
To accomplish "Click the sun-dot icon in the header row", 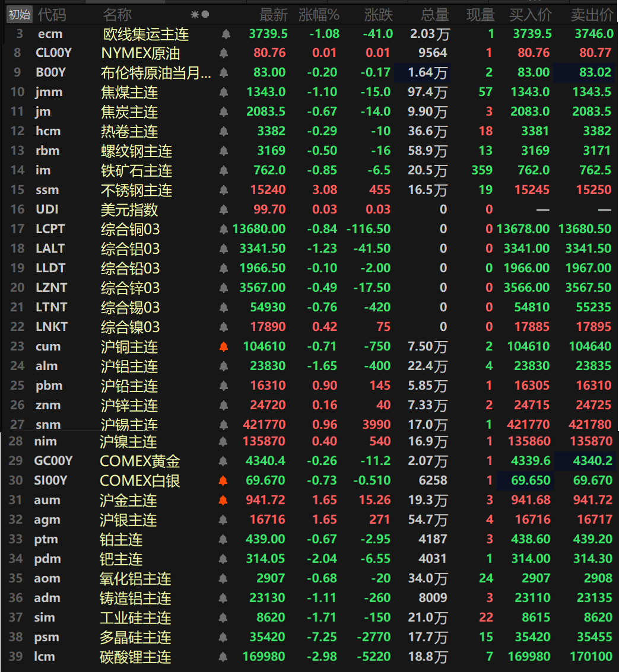I will coord(200,15).
